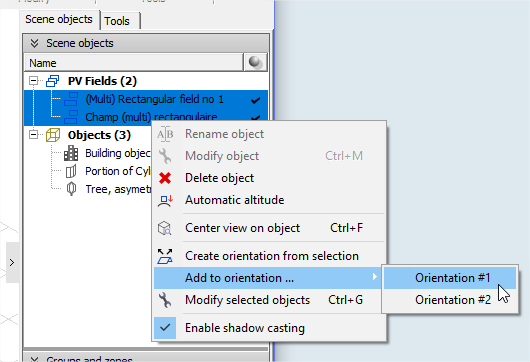Select (Multi) Rectangular field no 1 row
530x362 pixels.
pyautogui.click(x=146, y=99)
